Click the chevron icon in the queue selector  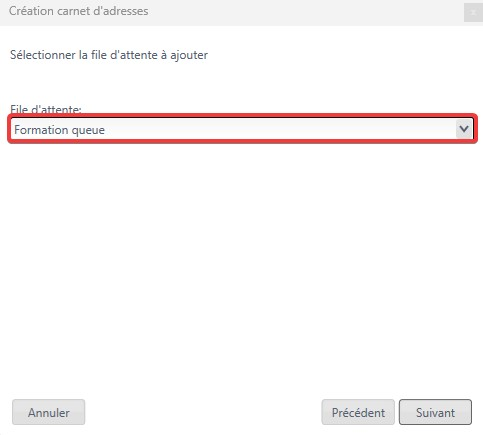point(464,129)
